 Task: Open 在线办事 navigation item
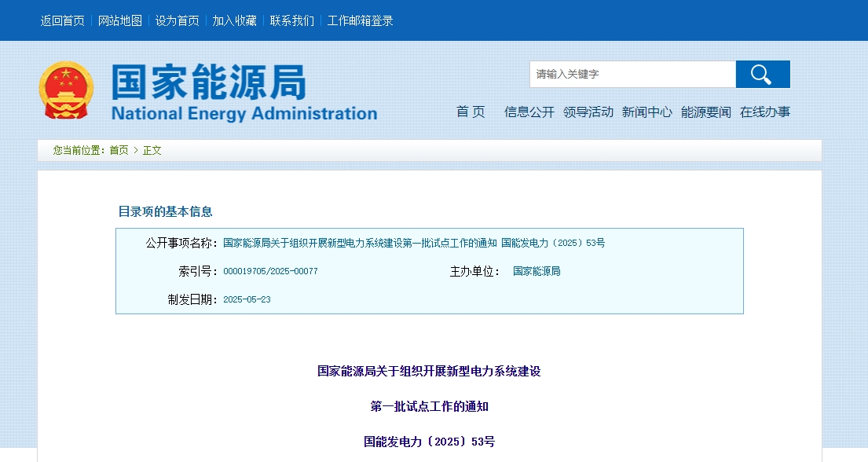765,112
